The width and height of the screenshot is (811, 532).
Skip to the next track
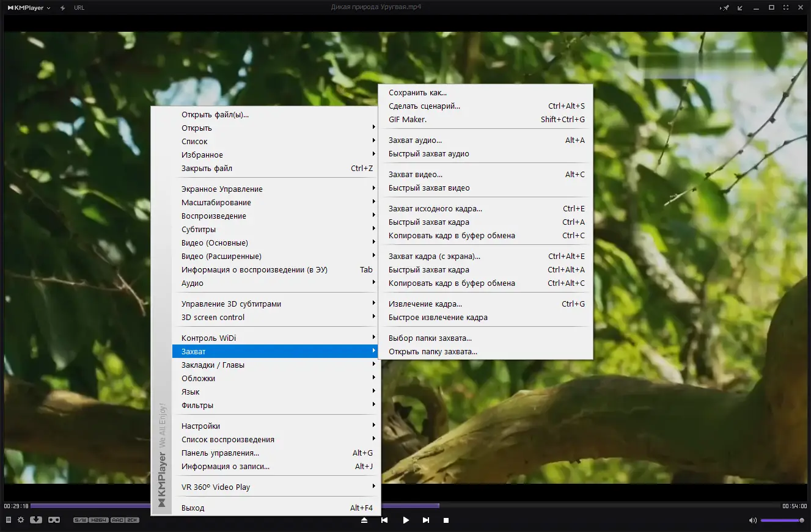[x=426, y=520]
